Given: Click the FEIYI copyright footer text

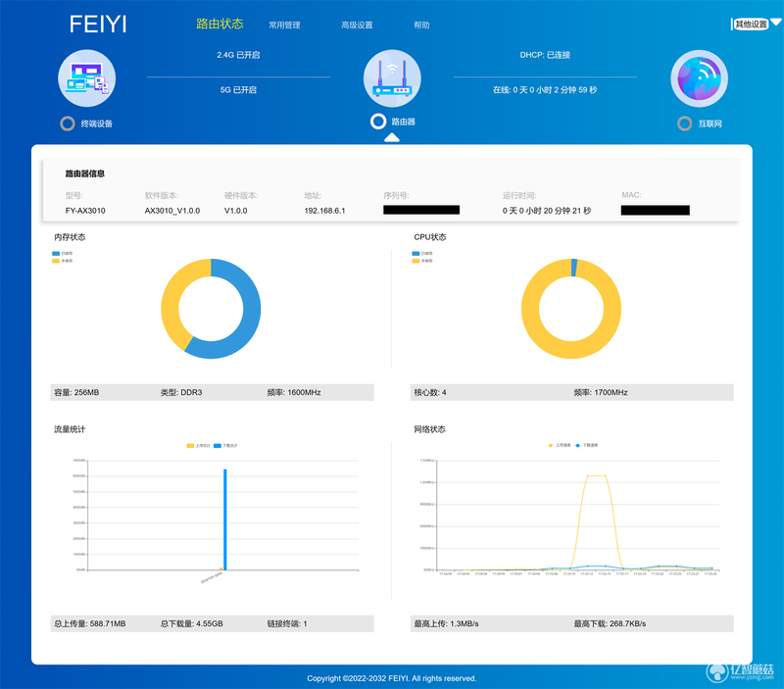Looking at the screenshot, I should point(391,678).
